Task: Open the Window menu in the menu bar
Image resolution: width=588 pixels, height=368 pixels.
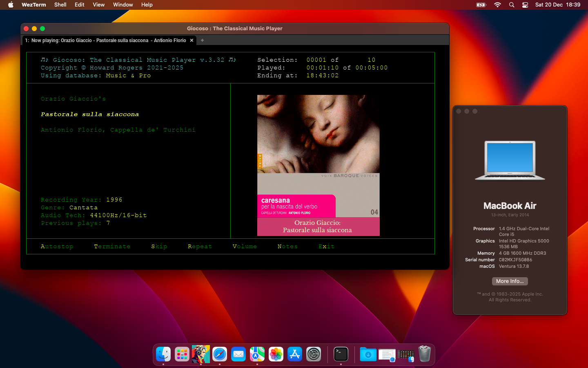Action: pyautogui.click(x=122, y=4)
